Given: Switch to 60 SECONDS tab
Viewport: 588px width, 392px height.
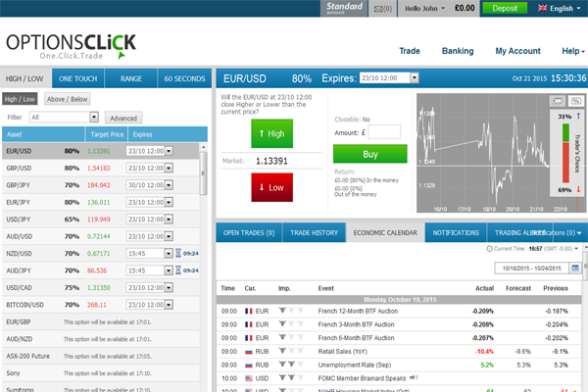Looking at the screenshot, I should click(184, 78).
